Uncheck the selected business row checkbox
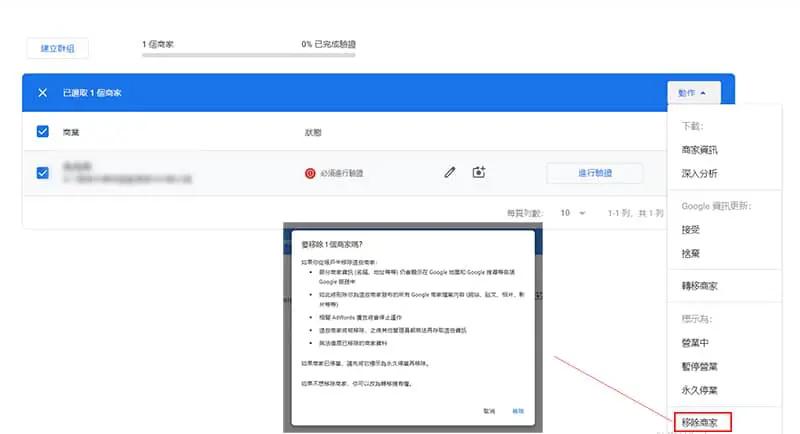 pyautogui.click(x=42, y=172)
